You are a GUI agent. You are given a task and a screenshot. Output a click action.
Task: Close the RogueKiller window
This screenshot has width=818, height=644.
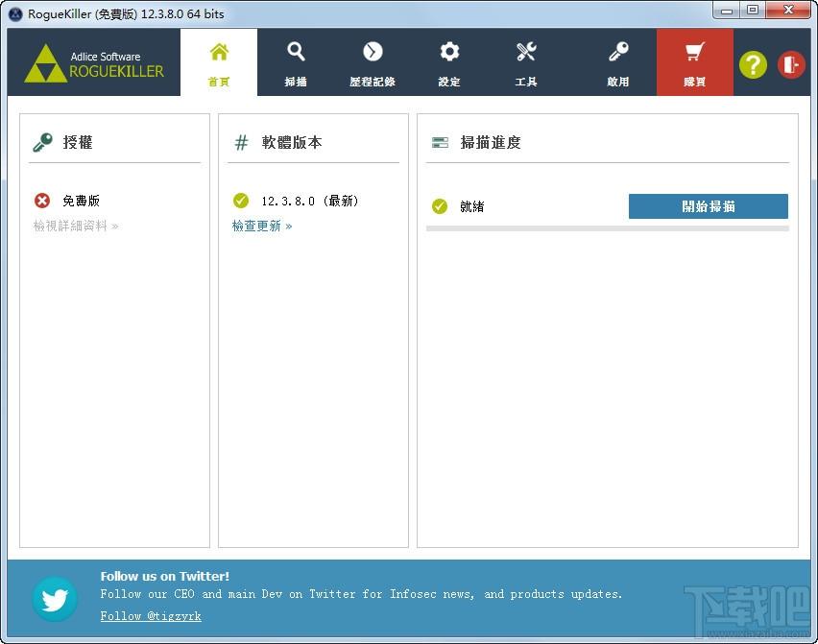click(x=789, y=10)
